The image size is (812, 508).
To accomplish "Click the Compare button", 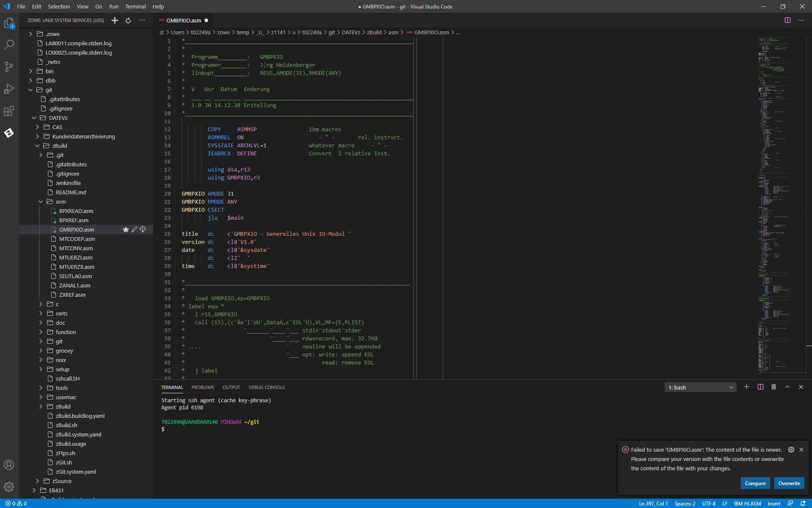I will coord(755,483).
